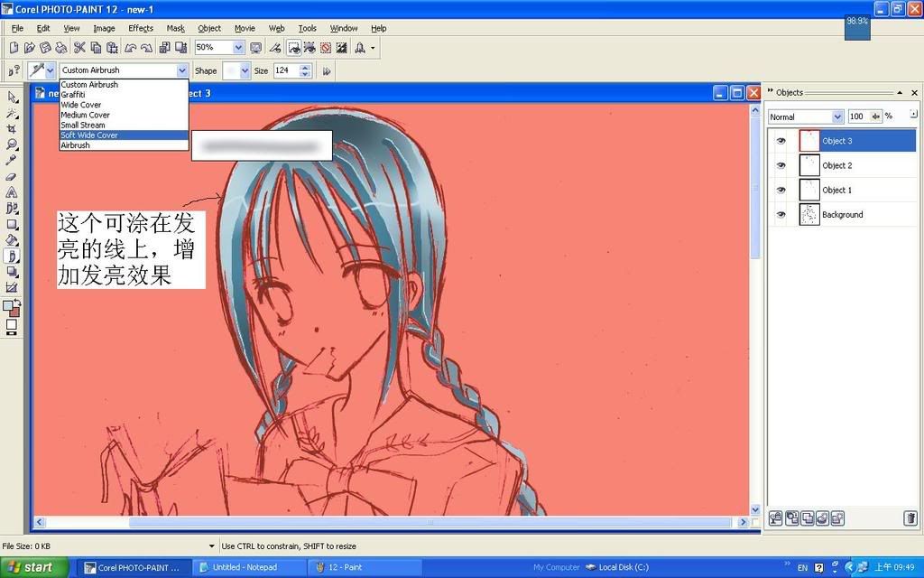The image size is (924, 578).
Task: Click the Import icon in the toolbar
Action: pyautogui.click(x=165, y=47)
